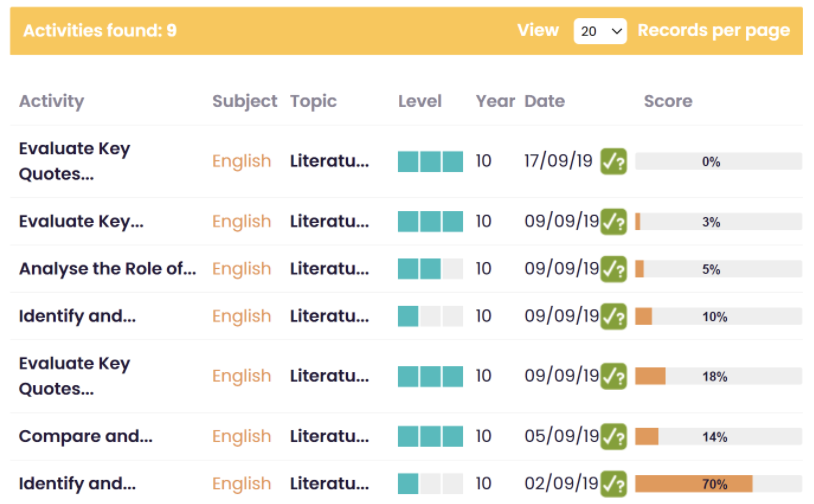Click the English subject link in the Compare and... row
This screenshot has height=504, width=814.
(241, 437)
